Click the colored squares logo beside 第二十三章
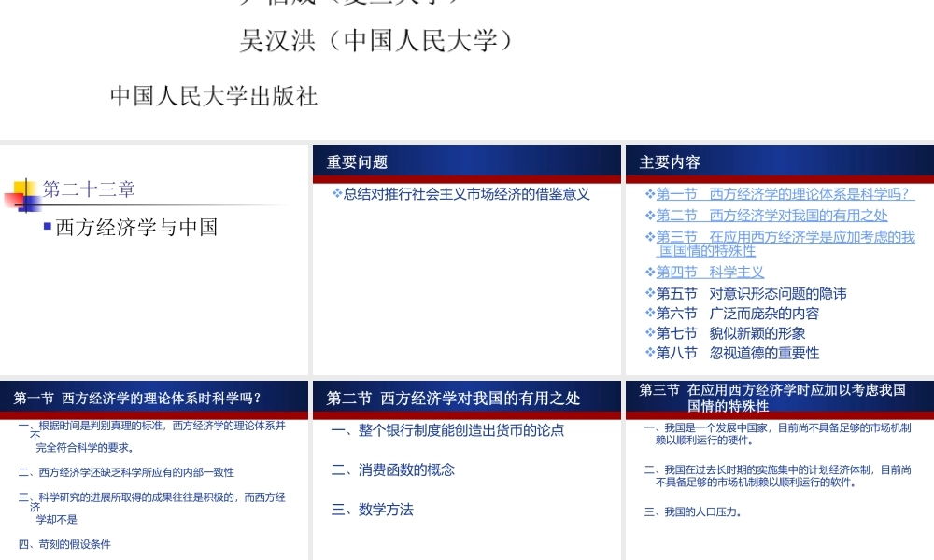 click(x=21, y=199)
